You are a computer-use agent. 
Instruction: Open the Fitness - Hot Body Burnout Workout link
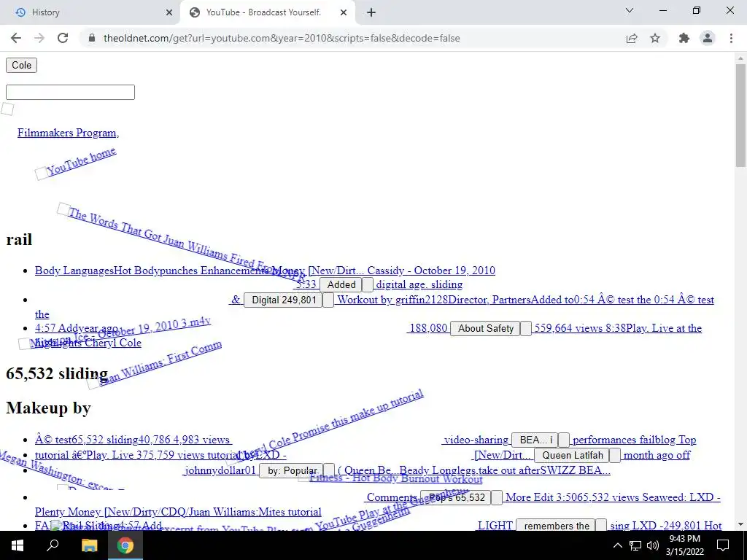point(395,478)
